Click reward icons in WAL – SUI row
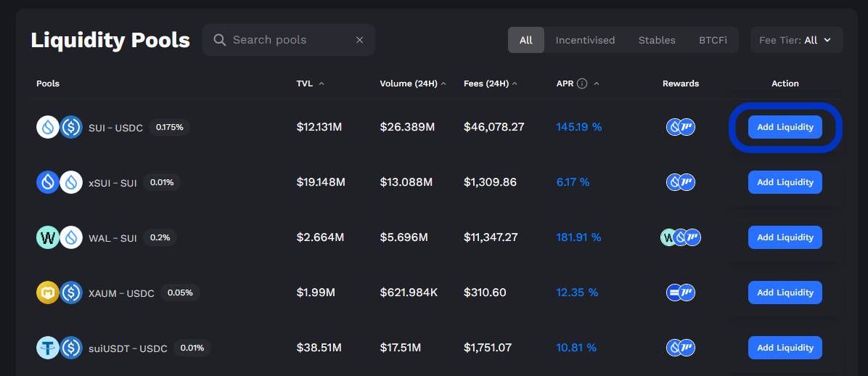The width and height of the screenshot is (868, 376). (x=681, y=237)
